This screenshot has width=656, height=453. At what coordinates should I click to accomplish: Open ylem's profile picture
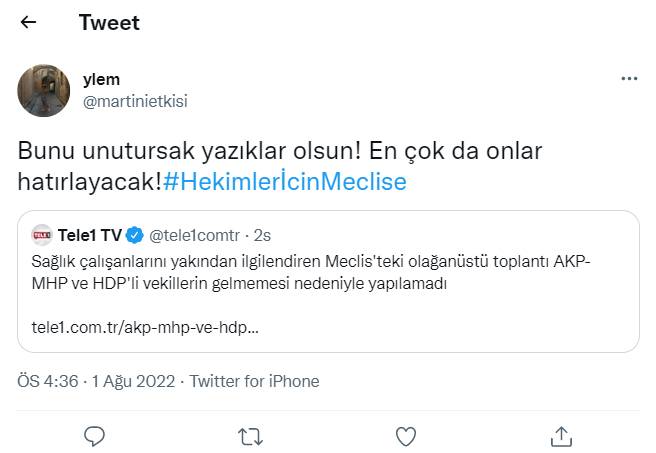44,90
